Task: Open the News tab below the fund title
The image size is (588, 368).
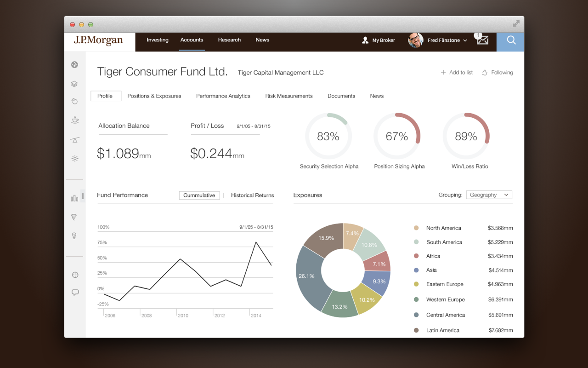Action: pyautogui.click(x=377, y=96)
